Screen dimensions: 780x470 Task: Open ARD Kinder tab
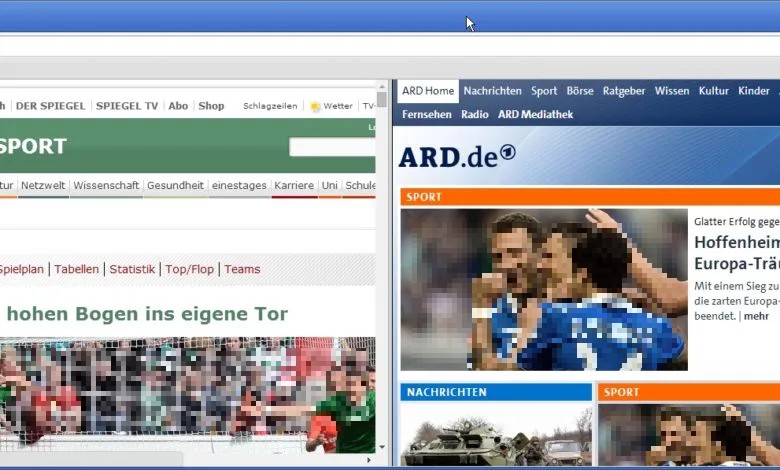[x=754, y=91]
